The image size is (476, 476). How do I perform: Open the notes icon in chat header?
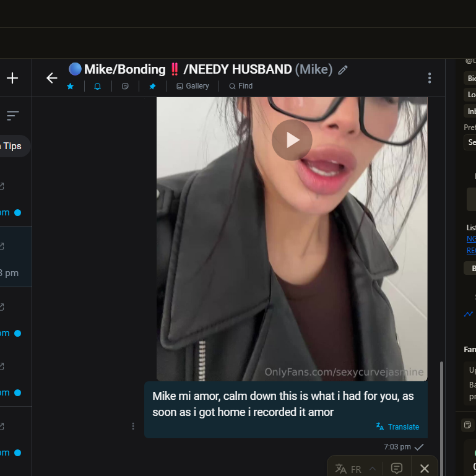click(125, 86)
